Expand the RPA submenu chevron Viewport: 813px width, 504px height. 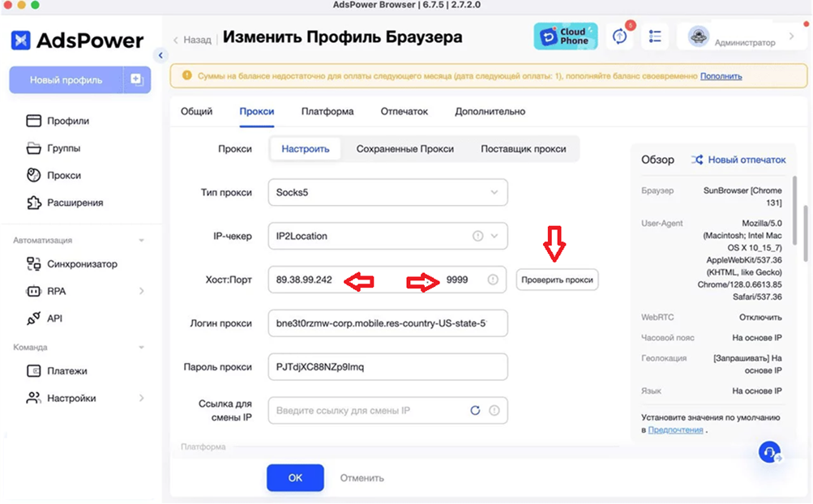[142, 292]
